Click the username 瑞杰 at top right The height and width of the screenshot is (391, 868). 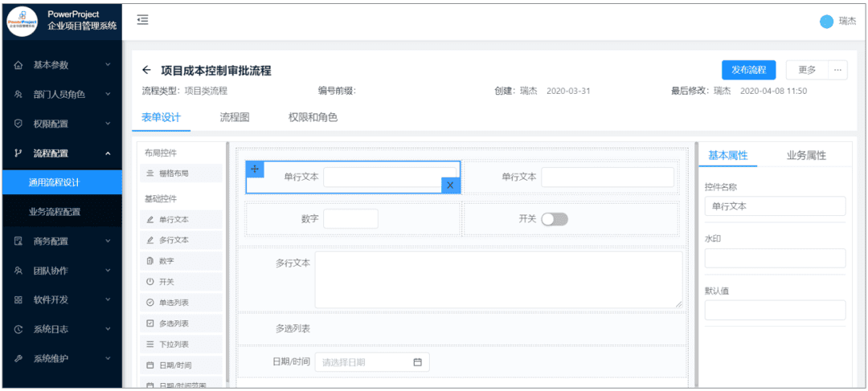847,22
